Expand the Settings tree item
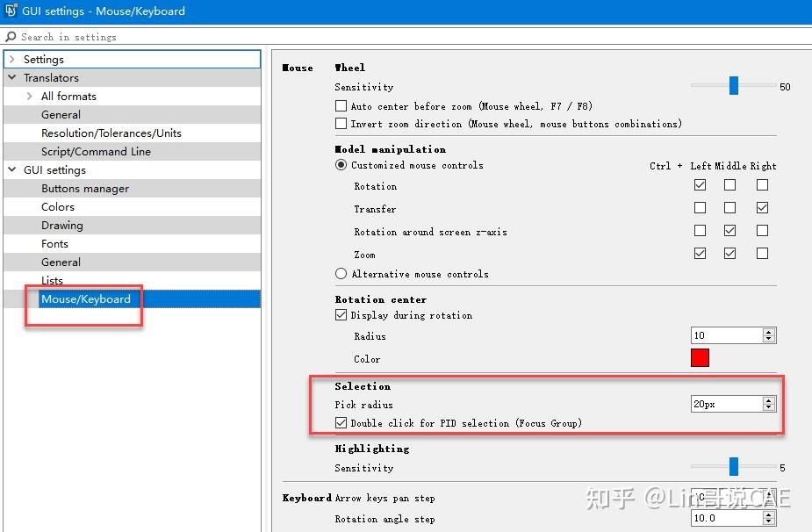Viewport: 812px width, 532px height. pos(11,59)
